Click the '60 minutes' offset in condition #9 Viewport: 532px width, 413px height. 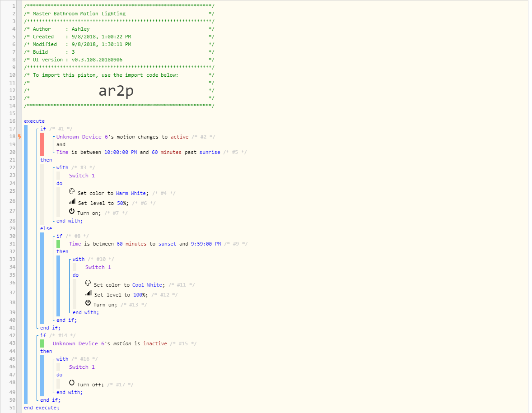(131, 244)
